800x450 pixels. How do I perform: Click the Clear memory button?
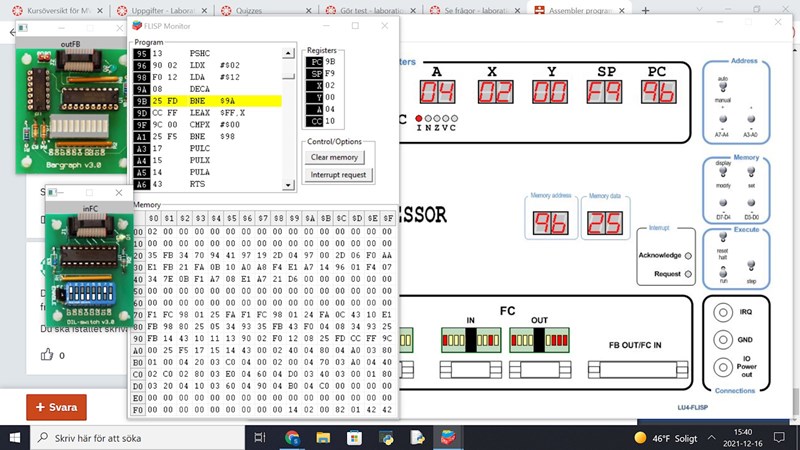(335, 157)
